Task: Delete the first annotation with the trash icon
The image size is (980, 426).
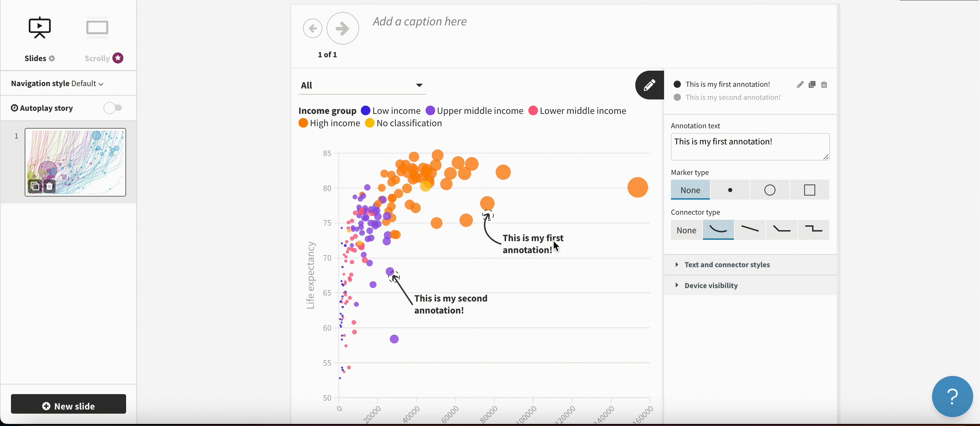Action: pyautogui.click(x=824, y=84)
